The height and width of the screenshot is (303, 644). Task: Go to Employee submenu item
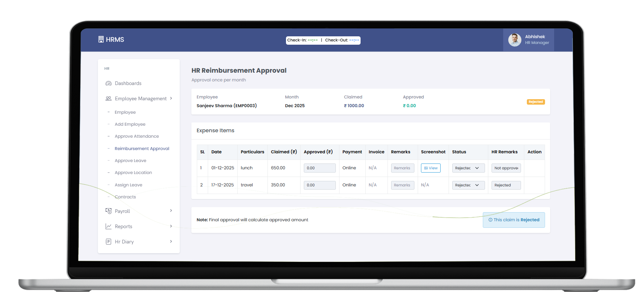click(125, 112)
